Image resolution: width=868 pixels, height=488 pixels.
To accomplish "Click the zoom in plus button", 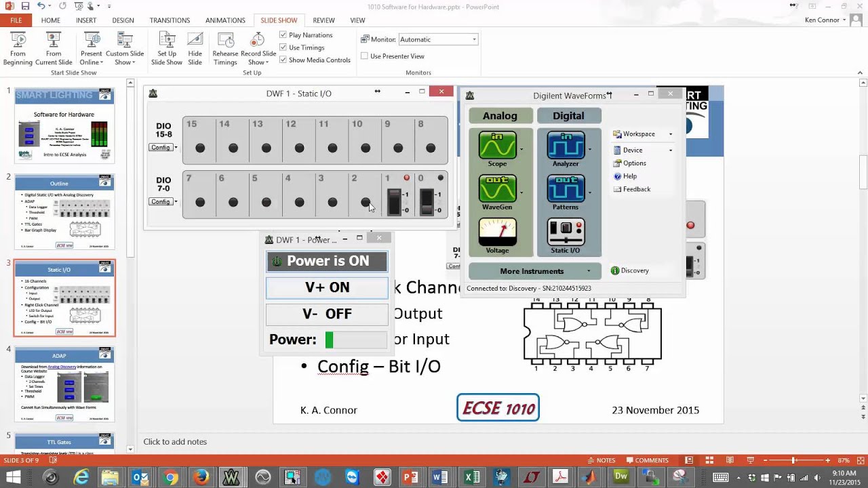I will click(827, 460).
